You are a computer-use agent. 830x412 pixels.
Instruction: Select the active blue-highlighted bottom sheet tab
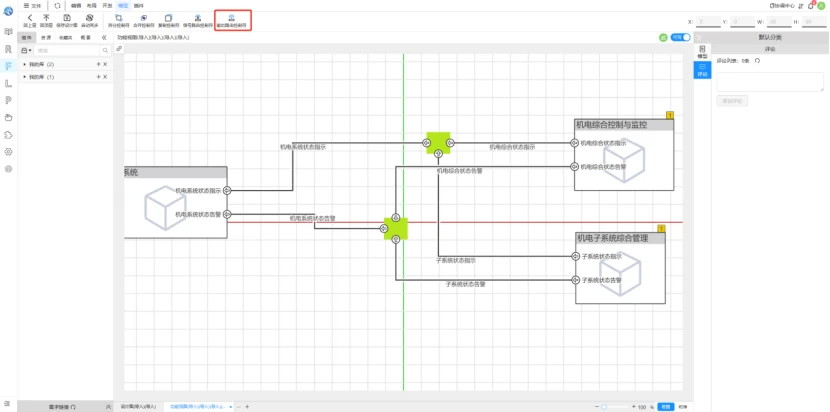pos(198,407)
